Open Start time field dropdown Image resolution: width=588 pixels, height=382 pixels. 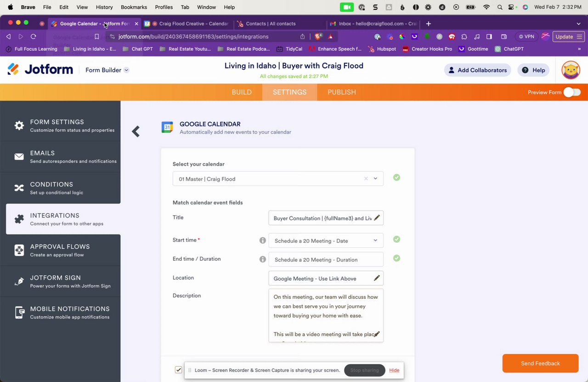326,240
